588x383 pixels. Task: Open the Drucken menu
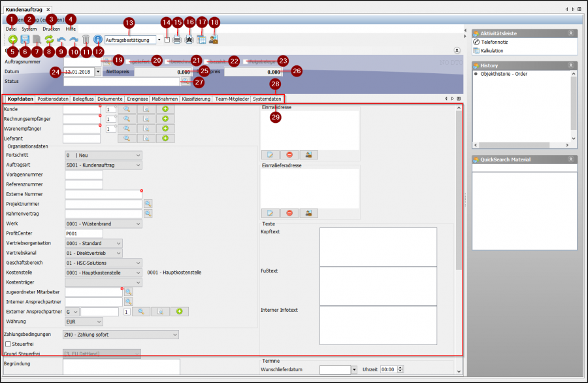click(51, 29)
